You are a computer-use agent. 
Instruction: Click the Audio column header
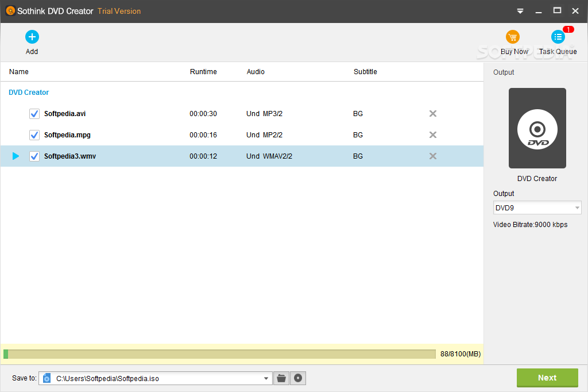click(x=256, y=72)
